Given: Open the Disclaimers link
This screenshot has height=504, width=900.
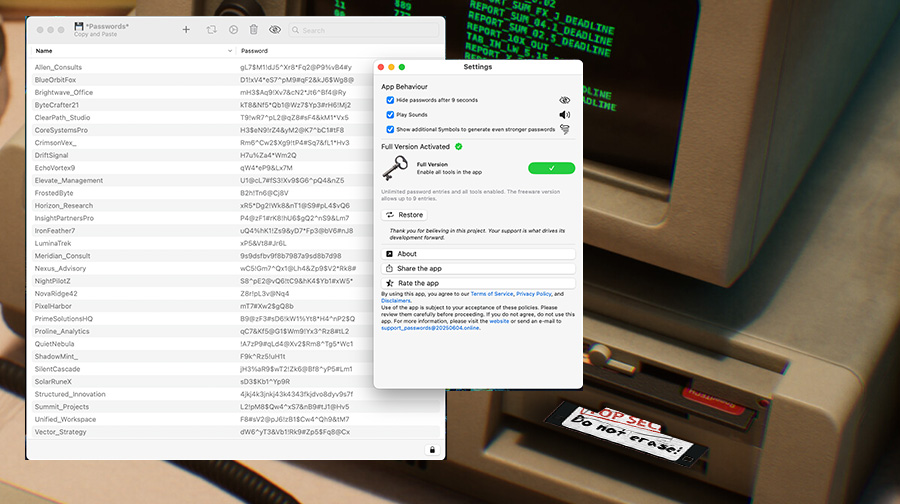Looking at the screenshot, I should pos(396,301).
